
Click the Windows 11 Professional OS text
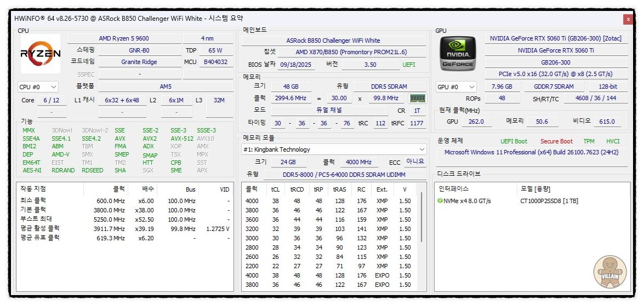click(531, 152)
